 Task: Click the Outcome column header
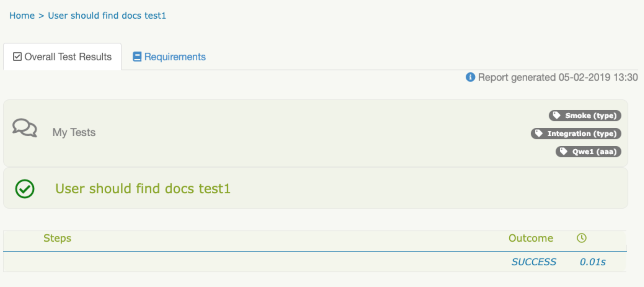pyautogui.click(x=531, y=238)
